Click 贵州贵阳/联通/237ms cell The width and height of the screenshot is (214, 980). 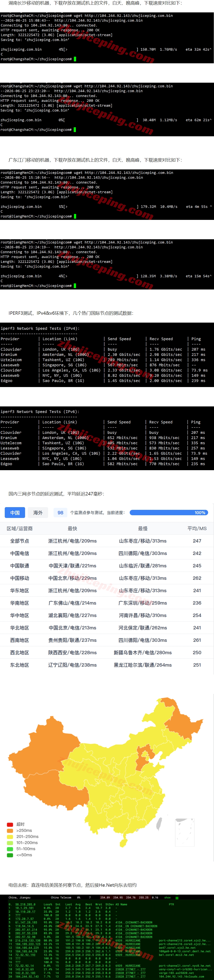pyautogui.click(x=72, y=640)
